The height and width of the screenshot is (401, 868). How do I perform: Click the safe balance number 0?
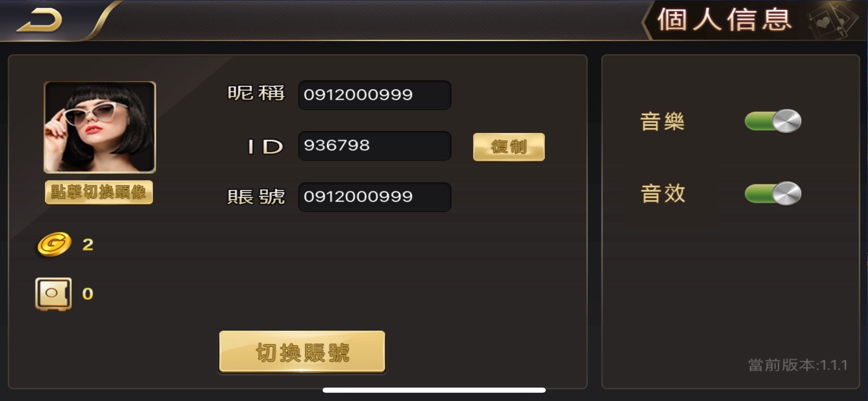point(88,294)
